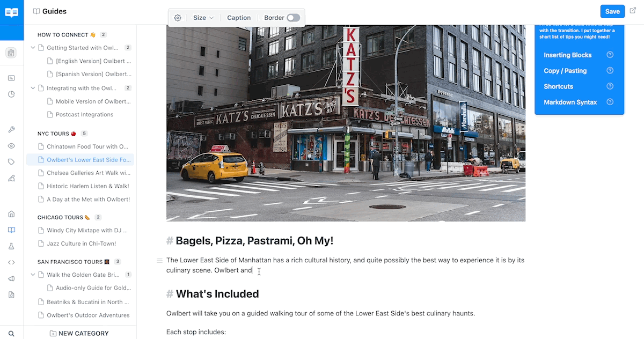Open Jazz Culture in Chi-Town! page
This screenshot has width=644, height=339.
(x=80, y=244)
